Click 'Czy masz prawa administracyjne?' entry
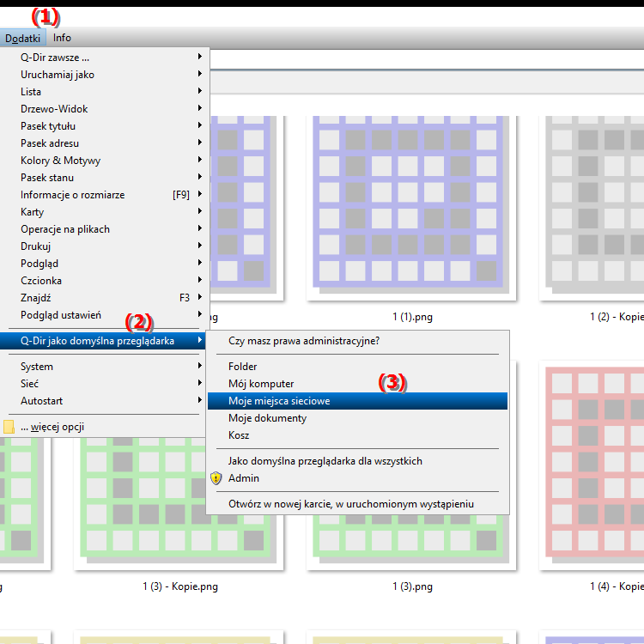Image resolution: width=644 pixels, height=644 pixels. (x=357, y=341)
